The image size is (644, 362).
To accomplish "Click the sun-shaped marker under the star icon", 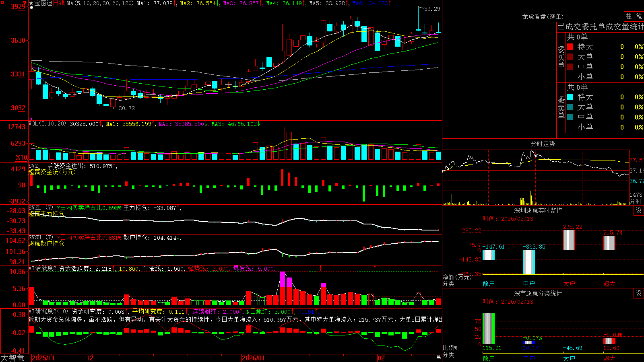I will pos(31,8).
